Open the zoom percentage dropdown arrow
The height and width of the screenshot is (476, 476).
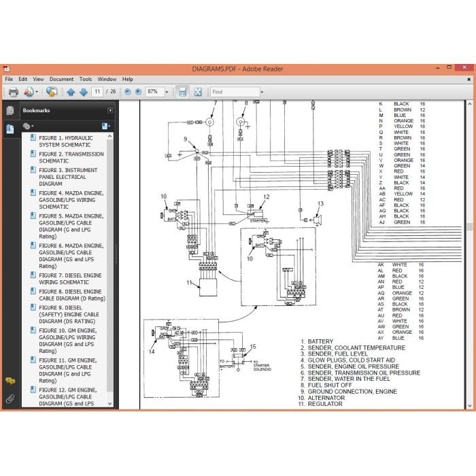click(x=167, y=92)
